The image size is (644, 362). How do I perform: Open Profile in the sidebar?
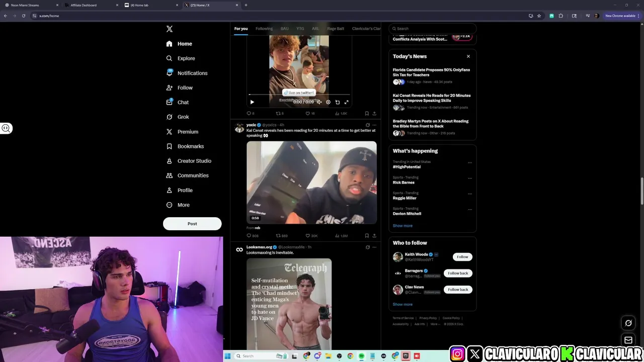179,190
